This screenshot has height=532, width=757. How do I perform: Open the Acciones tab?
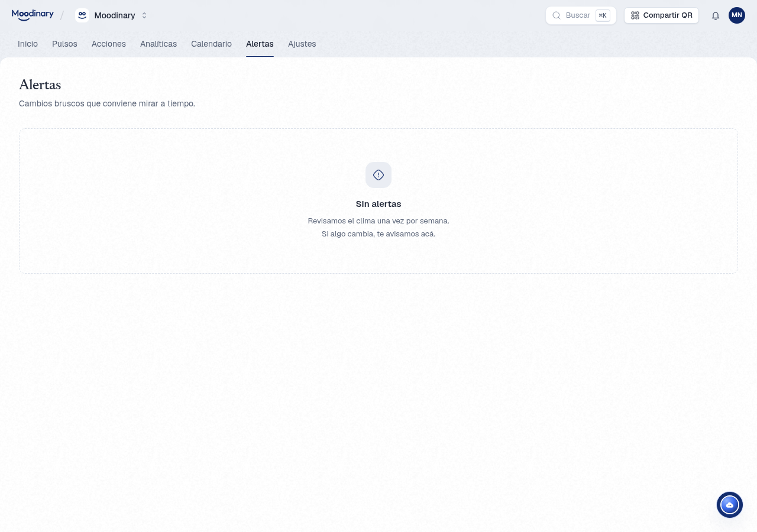pyautogui.click(x=109, y=44)
